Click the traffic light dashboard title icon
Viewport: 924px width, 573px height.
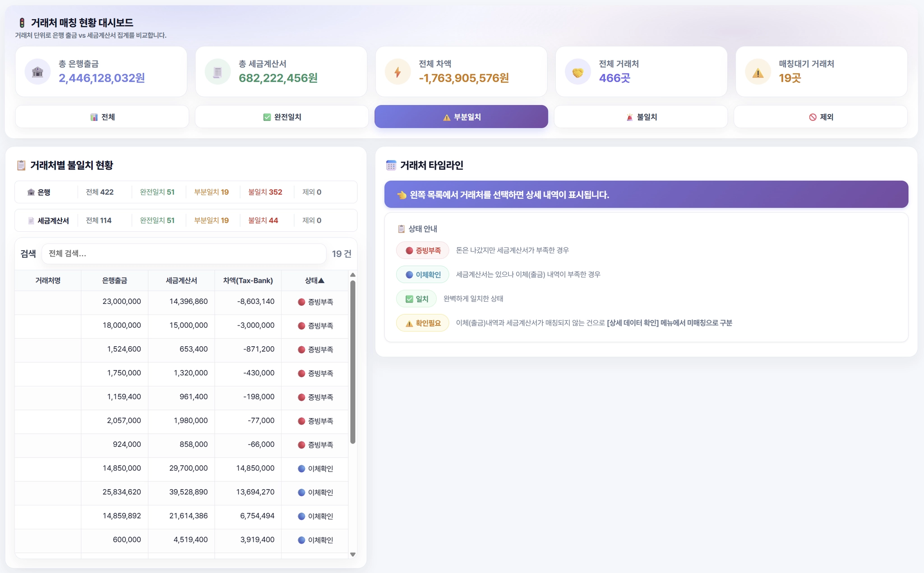(x=22, y=23)
